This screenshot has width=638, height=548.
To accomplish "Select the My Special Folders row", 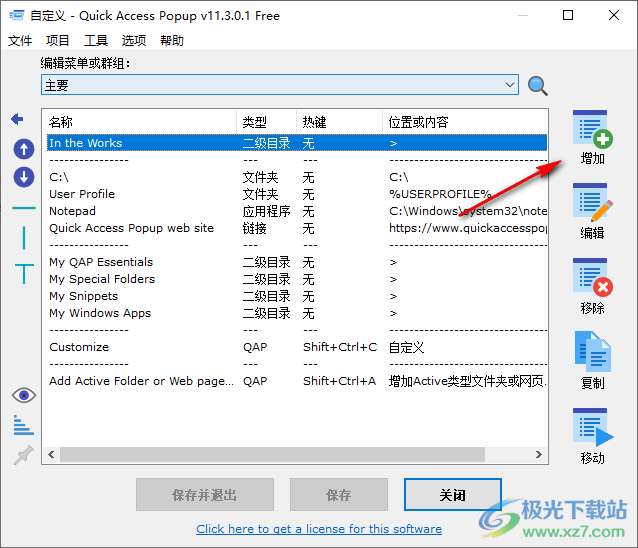I will click(x=297, y=279).
